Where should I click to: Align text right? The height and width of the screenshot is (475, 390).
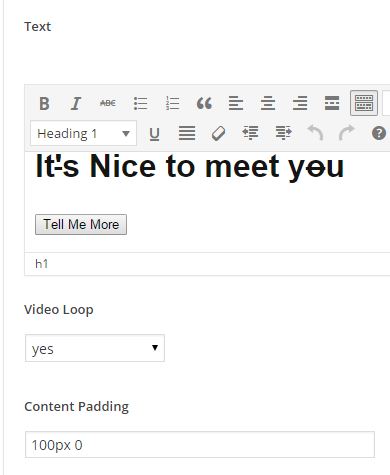pyautogui.click(x=300, y=103)
